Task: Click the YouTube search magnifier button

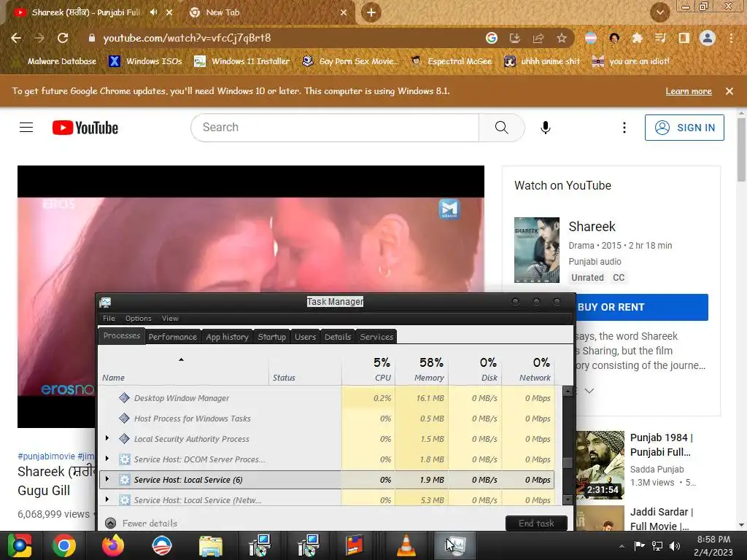Action: (x=502, y=127)
